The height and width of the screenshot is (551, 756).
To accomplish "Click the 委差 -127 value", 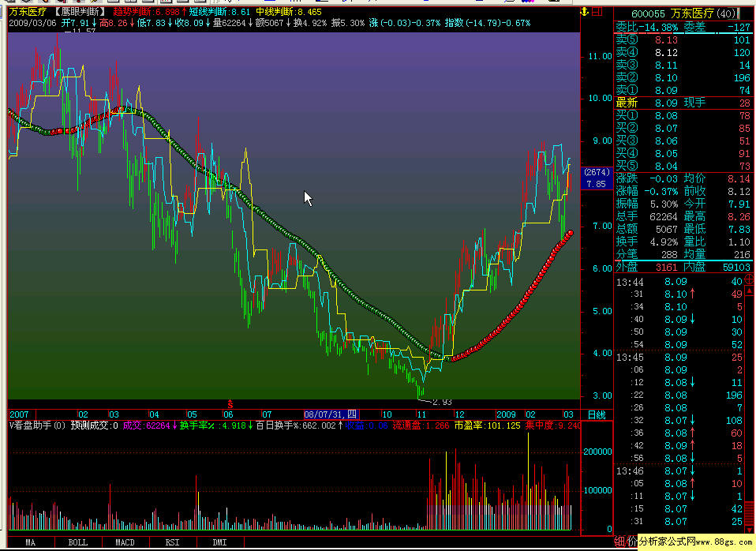I will [x=717, y=28].
